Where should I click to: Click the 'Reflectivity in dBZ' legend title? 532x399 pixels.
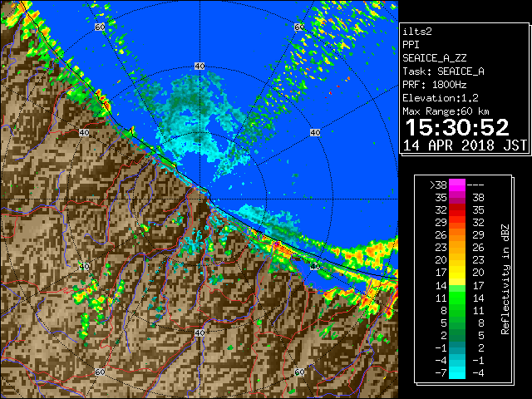click(x=505, y=279)
